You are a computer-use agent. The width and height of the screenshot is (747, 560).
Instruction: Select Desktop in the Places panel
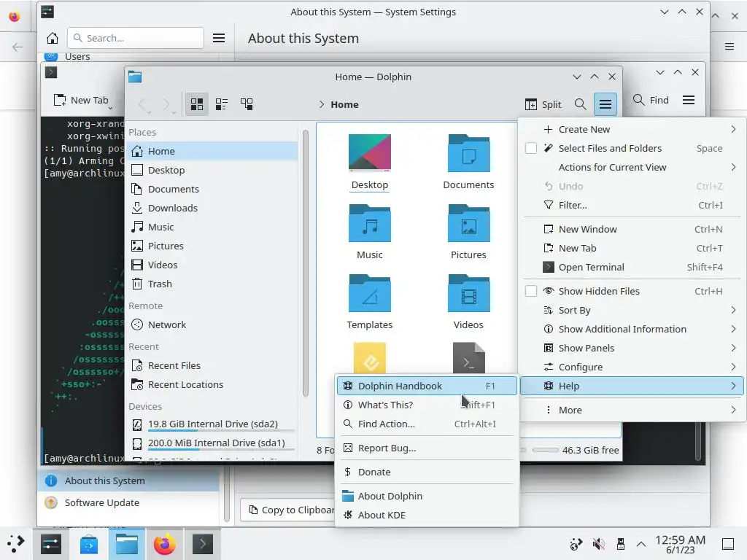tap(212, 170)
